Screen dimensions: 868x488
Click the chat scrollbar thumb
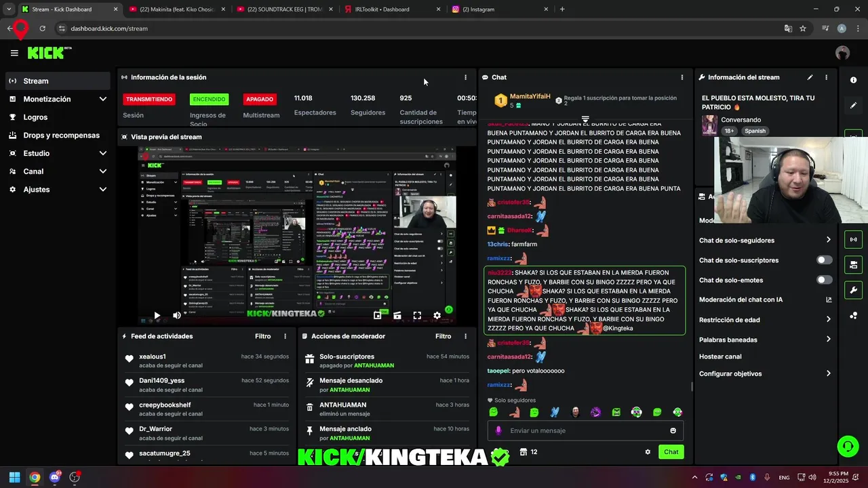(692, 386)
